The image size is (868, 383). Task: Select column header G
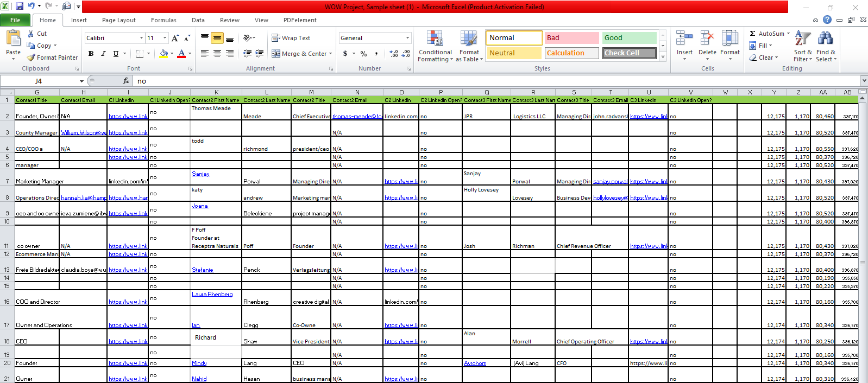(37, 92)
